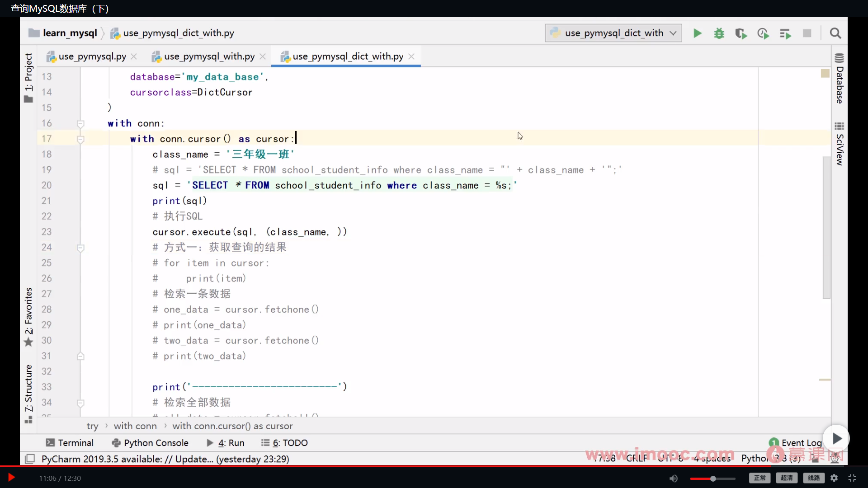Click the editor vertical scrollbar thumb
The width and height of the screenshot is (868, 488).
[826, 227]
